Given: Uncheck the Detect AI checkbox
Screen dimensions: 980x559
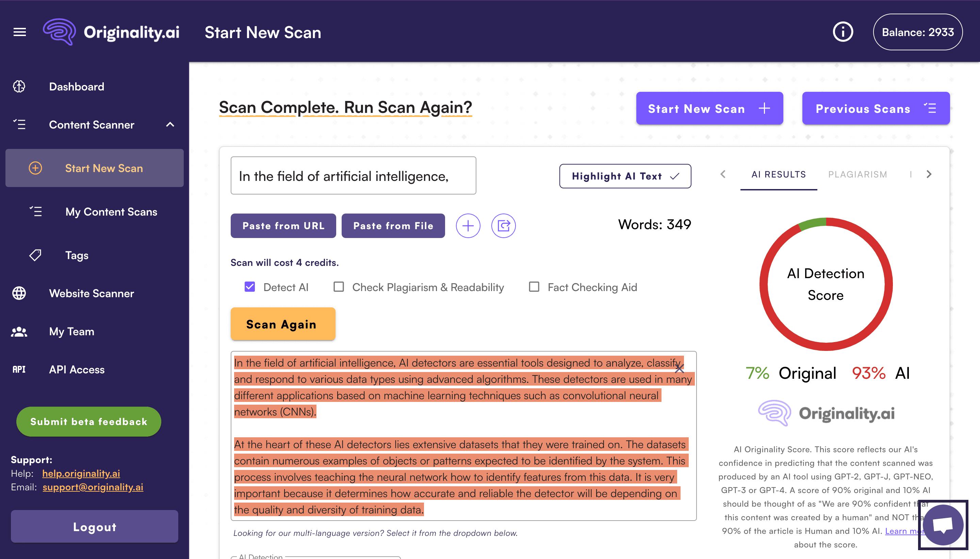Looking at the screenshot, I should [250, 287].
